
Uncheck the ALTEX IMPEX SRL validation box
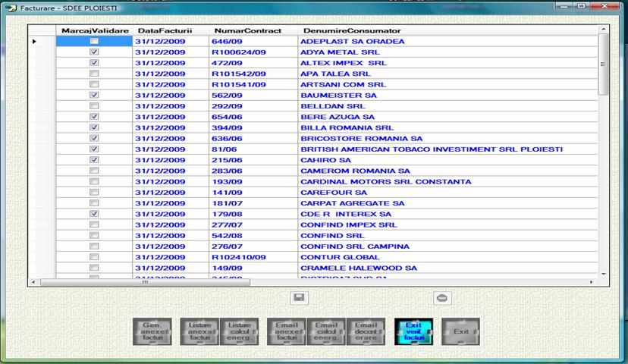coord(94,62)
